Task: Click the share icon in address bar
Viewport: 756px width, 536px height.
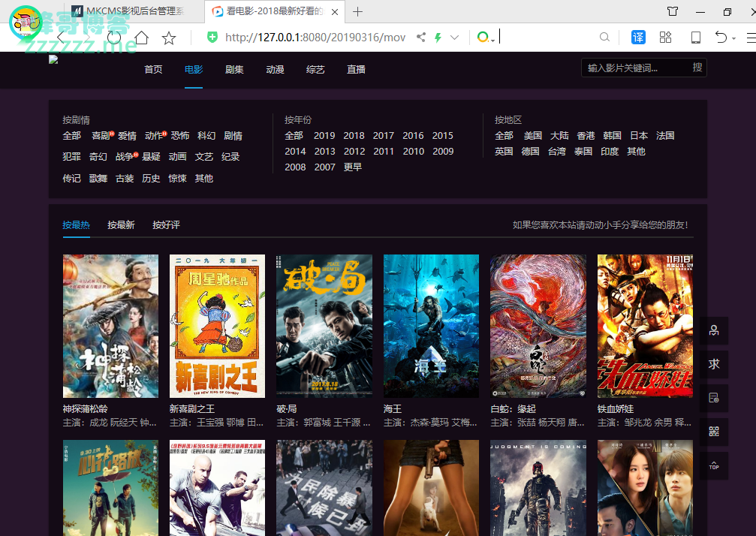Action: pyautogui.click(x=420, y=38)
